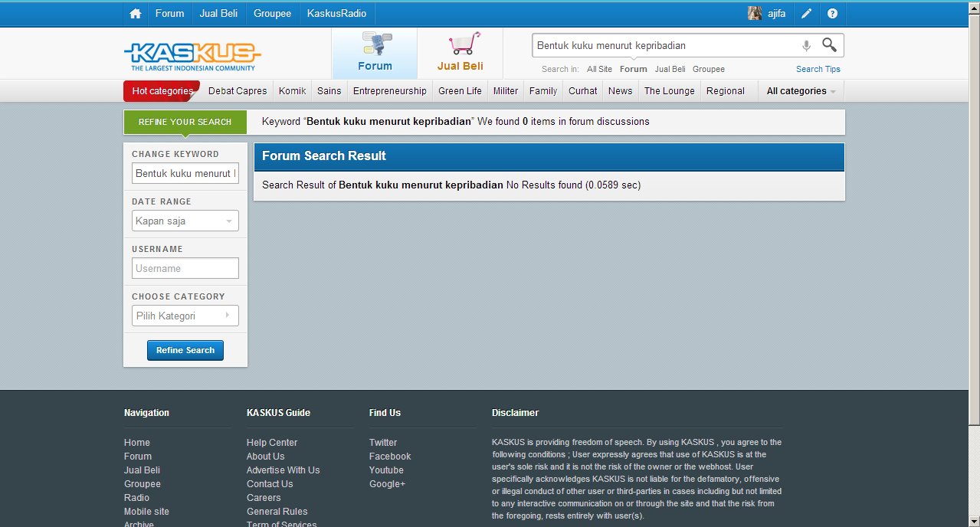Search in All Site option
The height and width of the screenshot is (527, 980).
(599, 69)
